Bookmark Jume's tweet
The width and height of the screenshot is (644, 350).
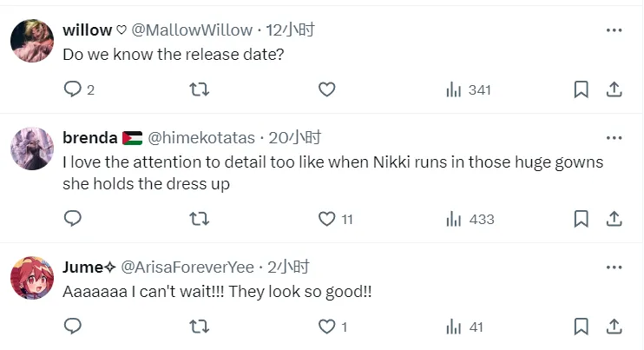click(582, 327)
